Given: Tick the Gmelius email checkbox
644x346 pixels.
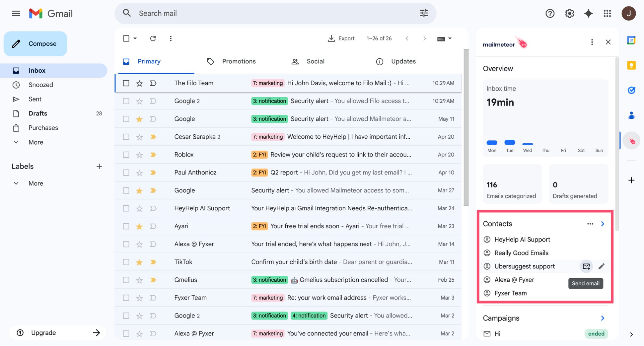Looking at the screenshot, I should pyautogui.click(x=126, y=280).
